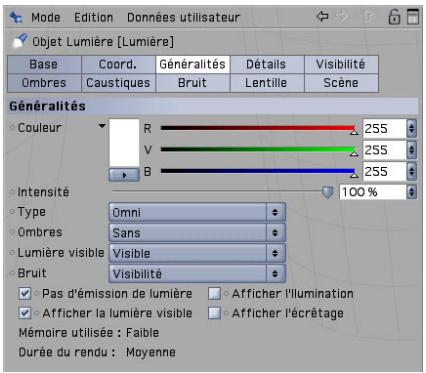
Task: Click the white color swatch
Action: coord(124,143)
